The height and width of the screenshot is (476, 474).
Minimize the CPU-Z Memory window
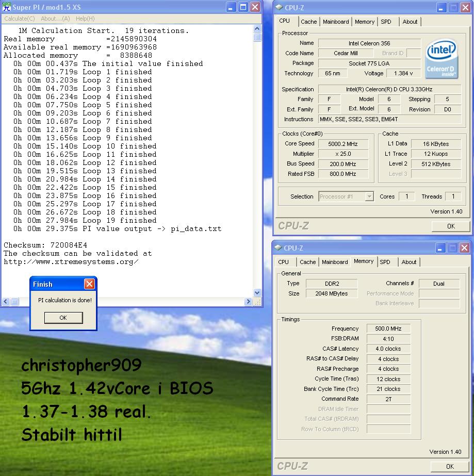440,248
